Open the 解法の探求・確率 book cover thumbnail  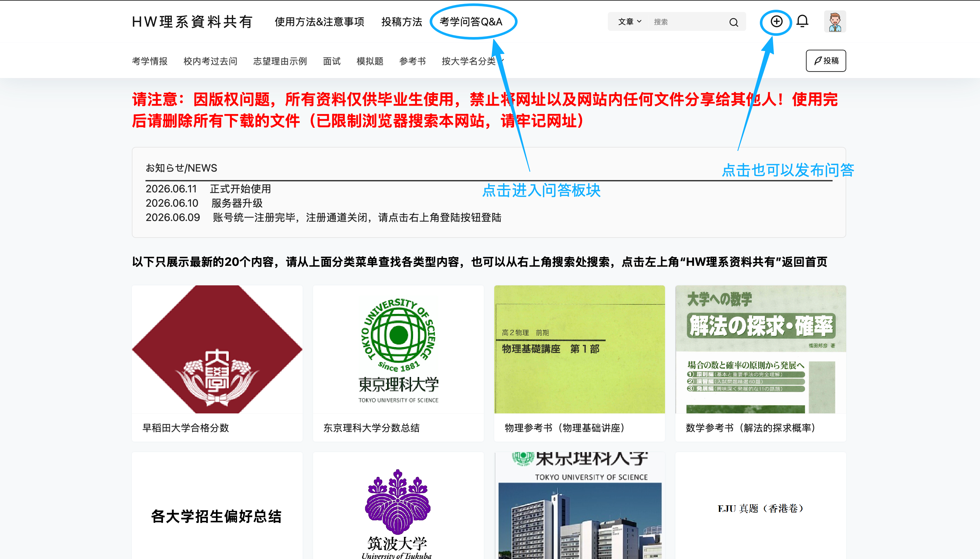pos(760,349)
